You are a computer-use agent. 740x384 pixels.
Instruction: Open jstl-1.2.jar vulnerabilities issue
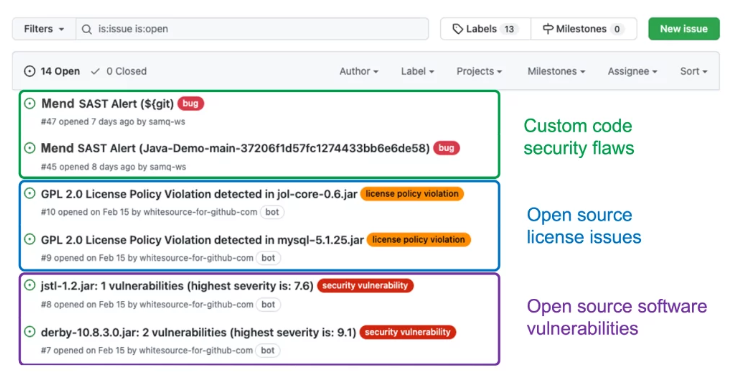tap(177, 286)
